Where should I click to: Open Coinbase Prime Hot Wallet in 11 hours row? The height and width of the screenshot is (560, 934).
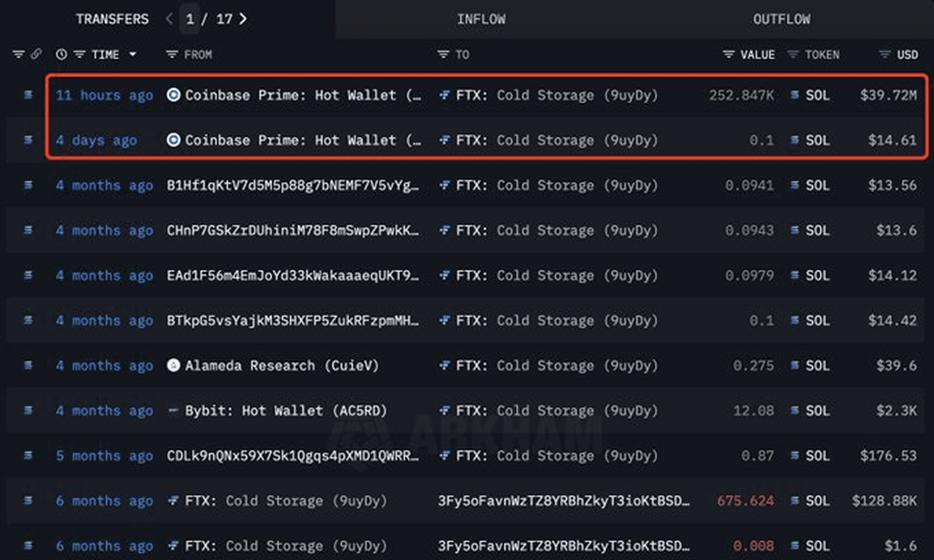[x=303, y=95]
